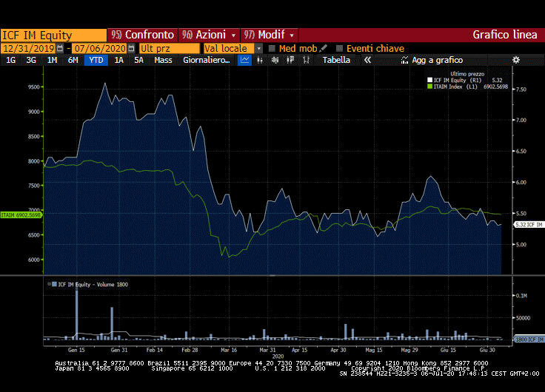
Task: Enable the Eventi chiave checkbox
Action: pos(339,48)
